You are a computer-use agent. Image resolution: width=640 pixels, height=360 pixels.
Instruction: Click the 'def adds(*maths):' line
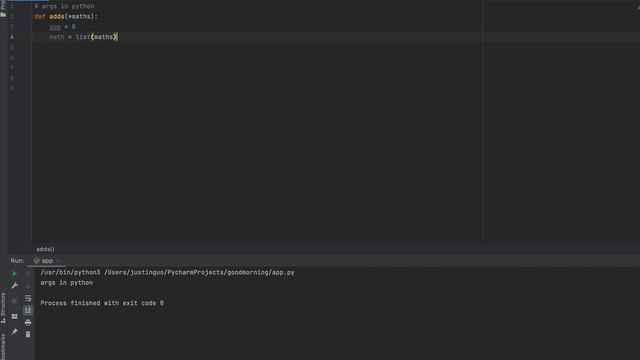click(x=66, y=16)
